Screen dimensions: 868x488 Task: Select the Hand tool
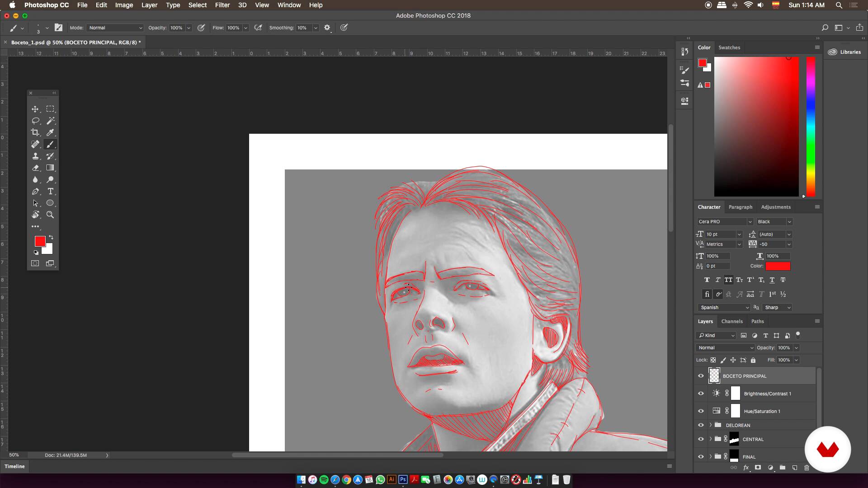pos(35,215)
